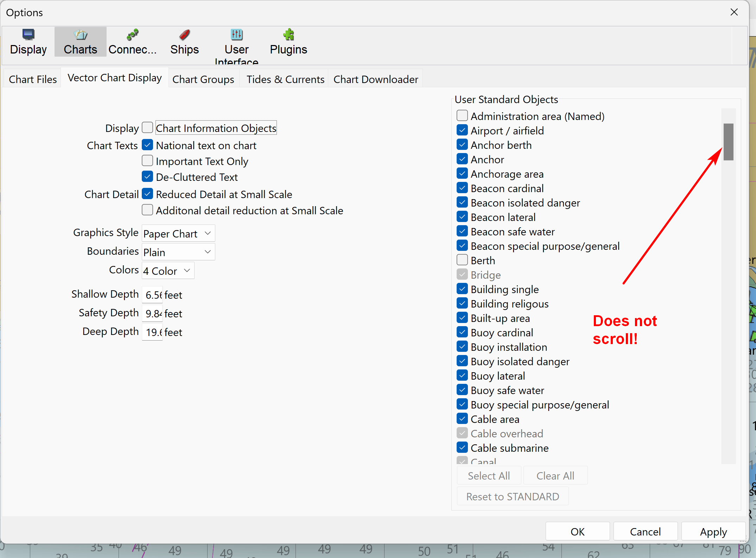This screenshot has width=756, height=558.
Task: Check the Berth object checkbox
Action: (x=462, y=260)
